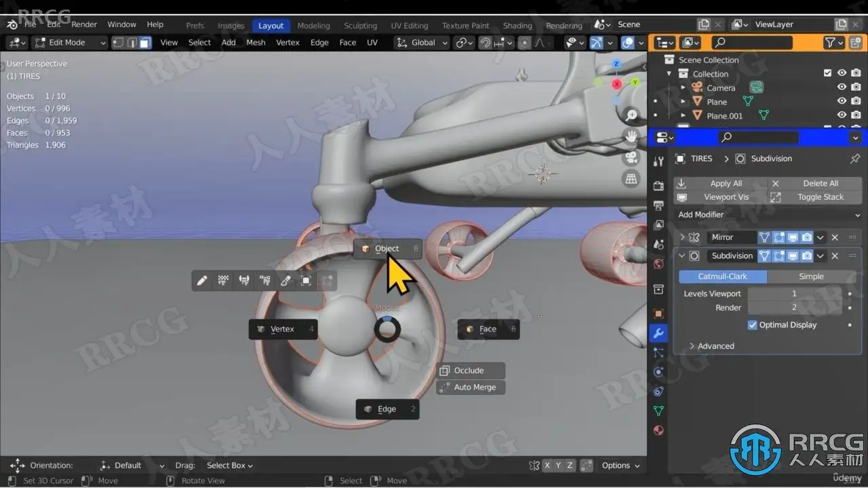The image size is (868, 488).
Task: Open the Modifier properties wrench tab
Action: click(x=658, y=333)
